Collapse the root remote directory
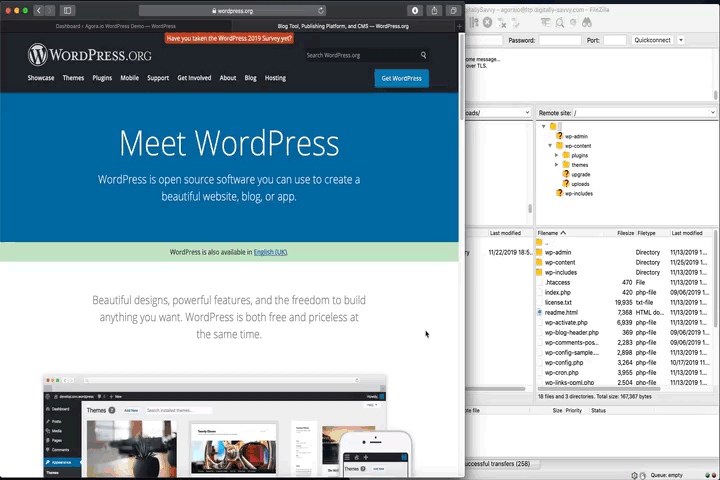 (x=544, y=126)
